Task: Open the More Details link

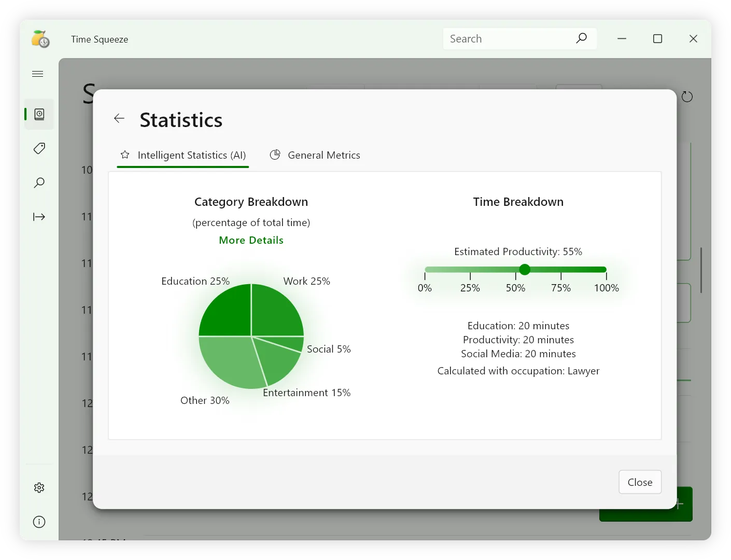Action: [251, 240]
